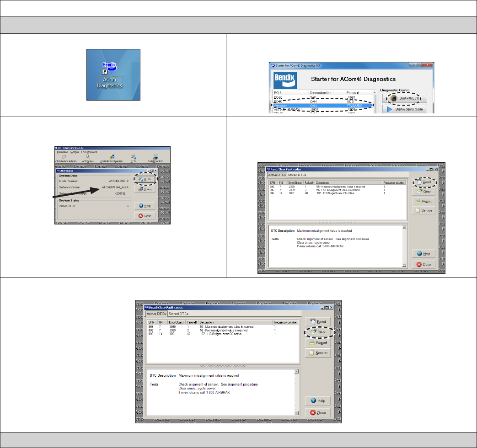Viewport: 477px width, 448px height.
Task: Click Service in the lower Fault codes window
Action: pyautogui.click(x=318, y=353)
